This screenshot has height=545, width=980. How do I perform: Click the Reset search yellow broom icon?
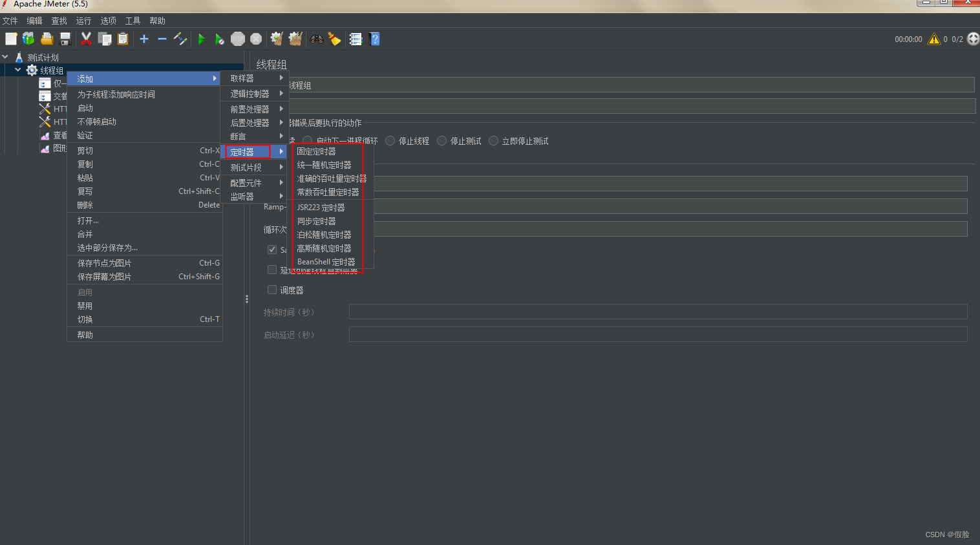pos(334,39)
